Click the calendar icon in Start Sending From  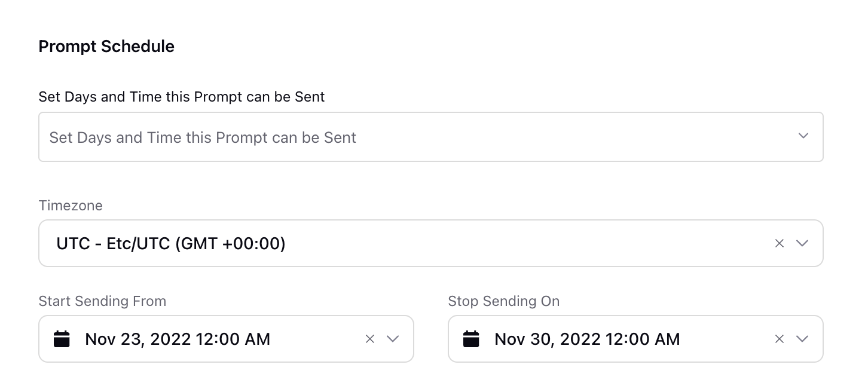point(62,339)
